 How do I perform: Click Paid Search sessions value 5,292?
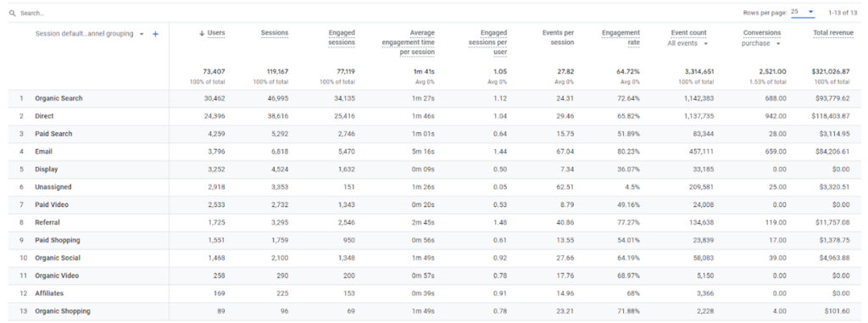point(279,134)
